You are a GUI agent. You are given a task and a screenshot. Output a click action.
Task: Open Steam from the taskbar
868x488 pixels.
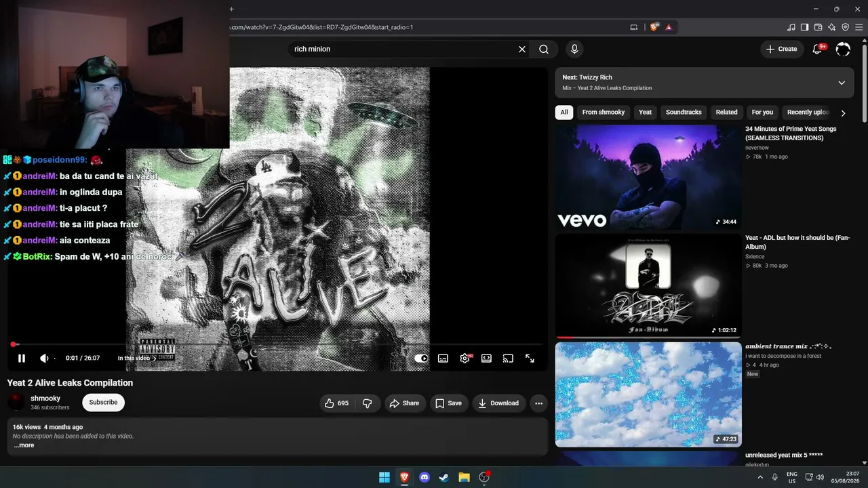click(444, 477)
